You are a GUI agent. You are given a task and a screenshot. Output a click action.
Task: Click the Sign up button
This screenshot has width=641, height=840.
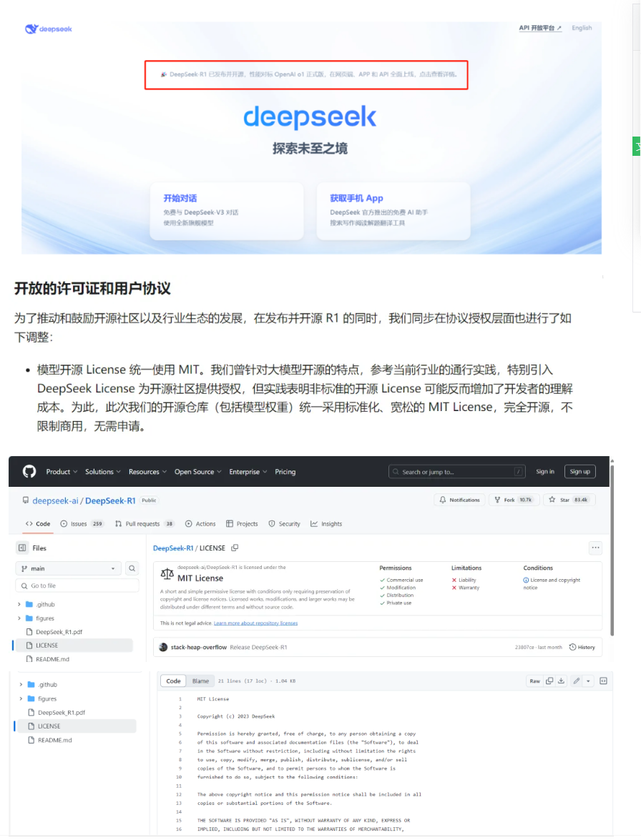point(580,471)
